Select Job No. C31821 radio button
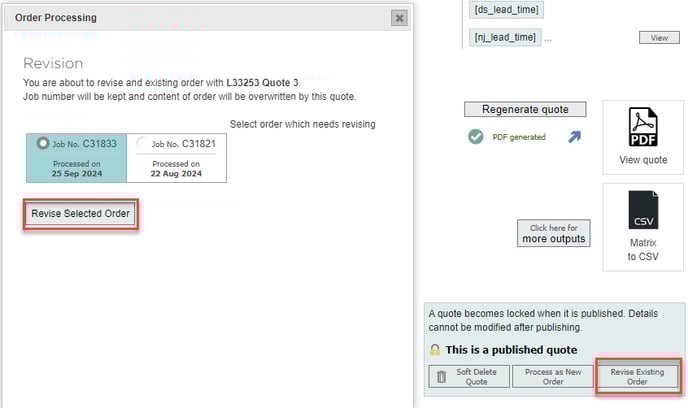688x408 pixels. 143,144
